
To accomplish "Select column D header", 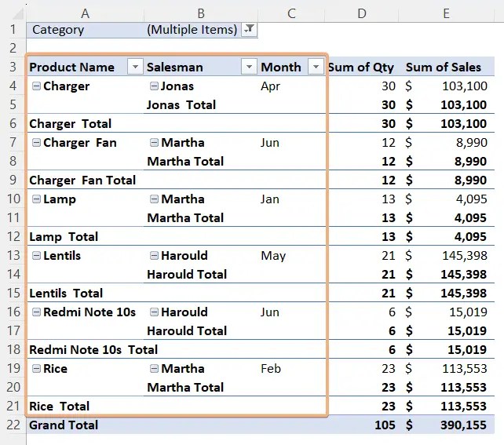I will click(x=362, y=13).
